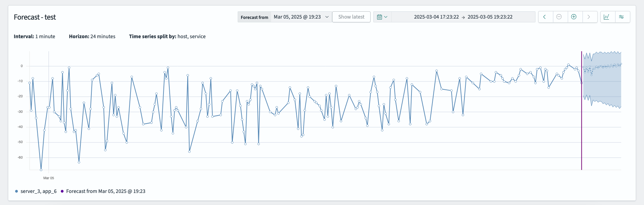Edit start date 2025-03-04 17:23:22

(436, 17)
